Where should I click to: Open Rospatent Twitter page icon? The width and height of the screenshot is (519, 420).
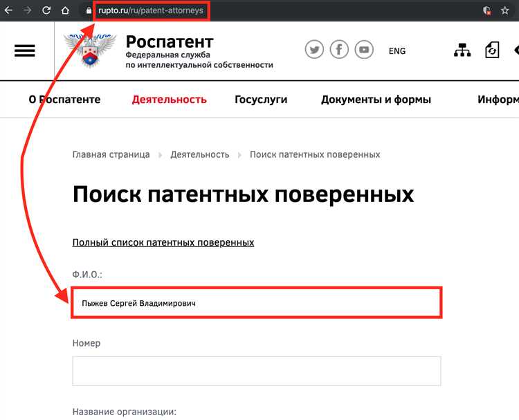point(314,50)
